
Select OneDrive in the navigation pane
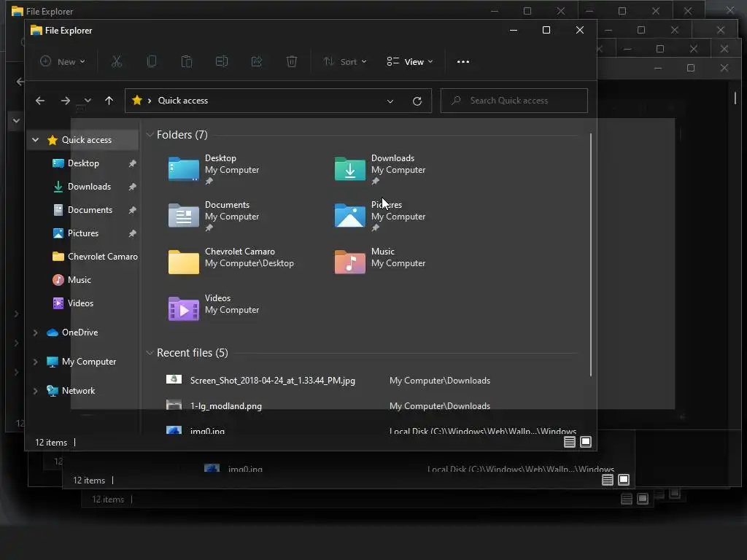[80, 332]
